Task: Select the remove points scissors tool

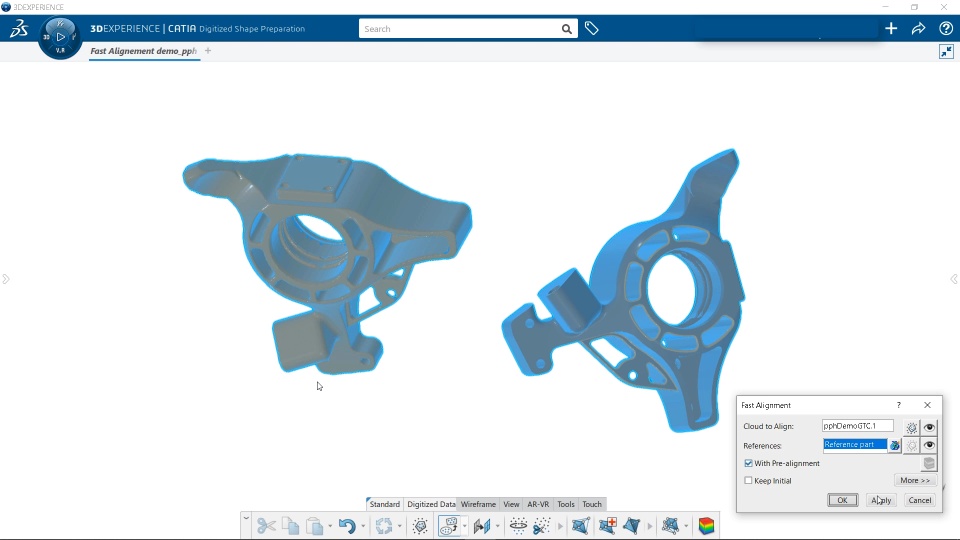Action: coord(542,525)
